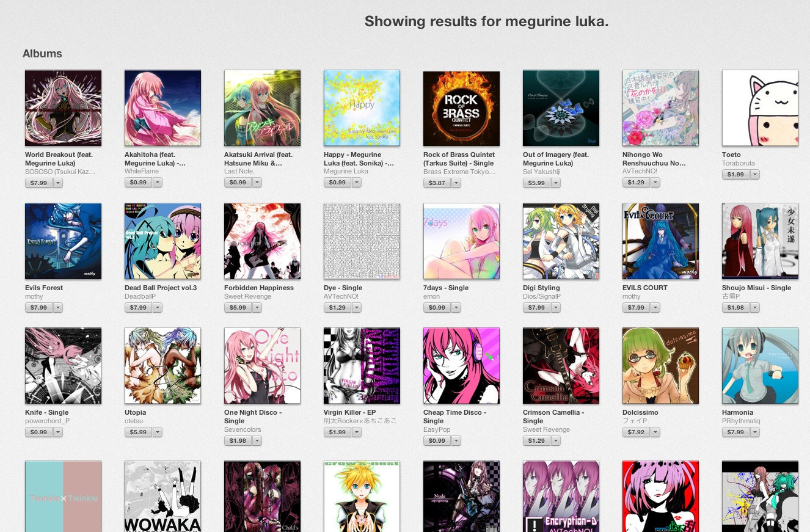Viewport: 810px width, 532px height.
Task: Buy Shoujo Misui single for $1.98
Action: 735,307
